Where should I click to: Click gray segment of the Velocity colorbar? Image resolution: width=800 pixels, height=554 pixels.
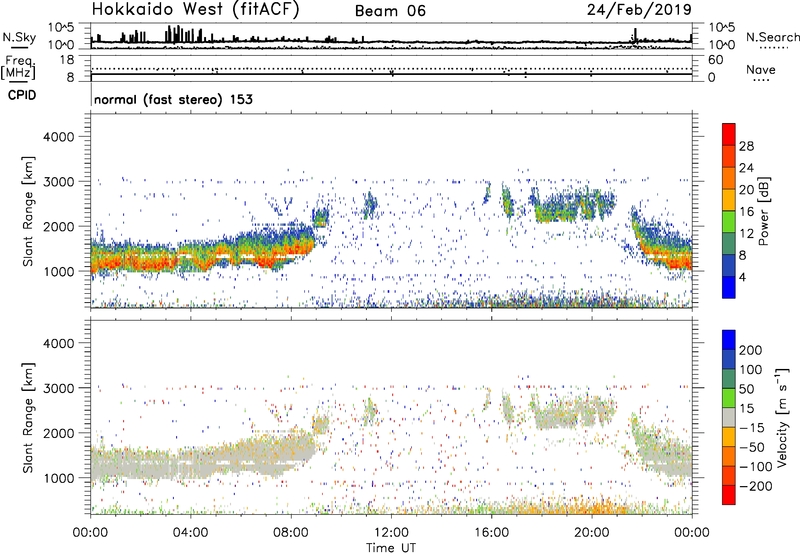729,417
